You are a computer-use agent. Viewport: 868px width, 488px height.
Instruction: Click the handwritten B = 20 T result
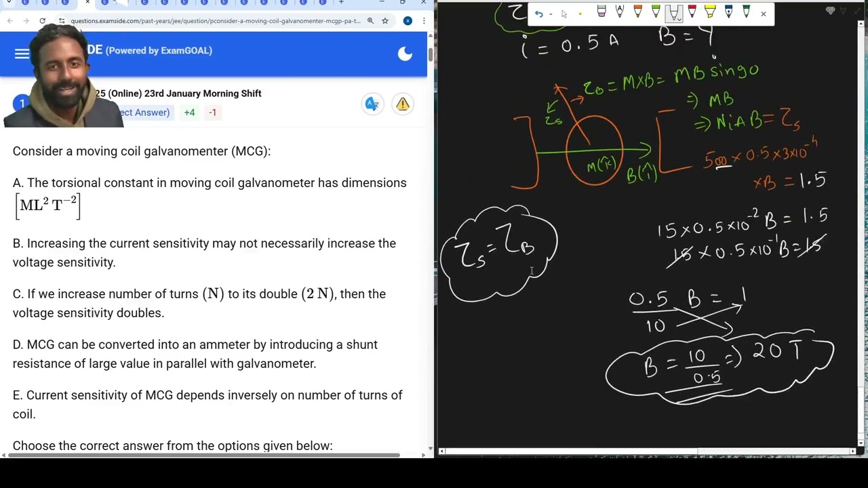point(720,366)
